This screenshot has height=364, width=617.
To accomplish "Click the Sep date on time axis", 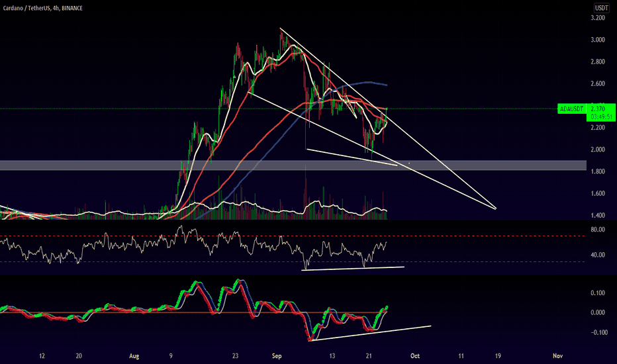I will click(277, 356).
